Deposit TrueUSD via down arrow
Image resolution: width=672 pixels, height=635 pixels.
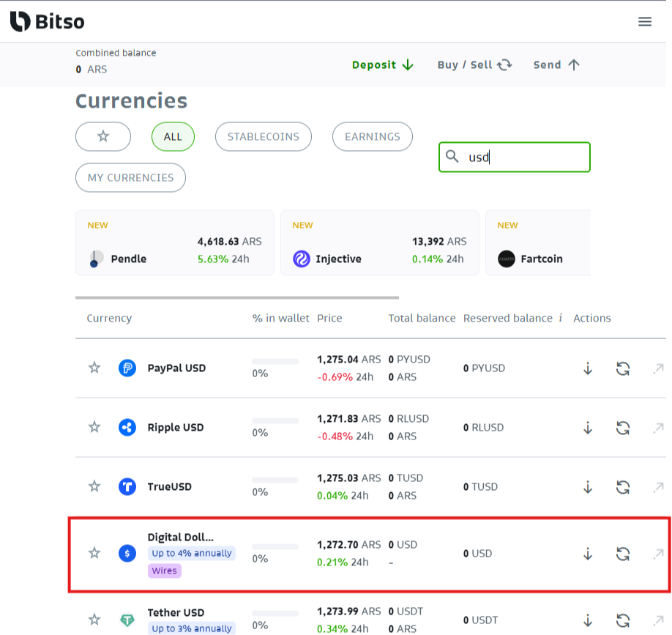588,486
